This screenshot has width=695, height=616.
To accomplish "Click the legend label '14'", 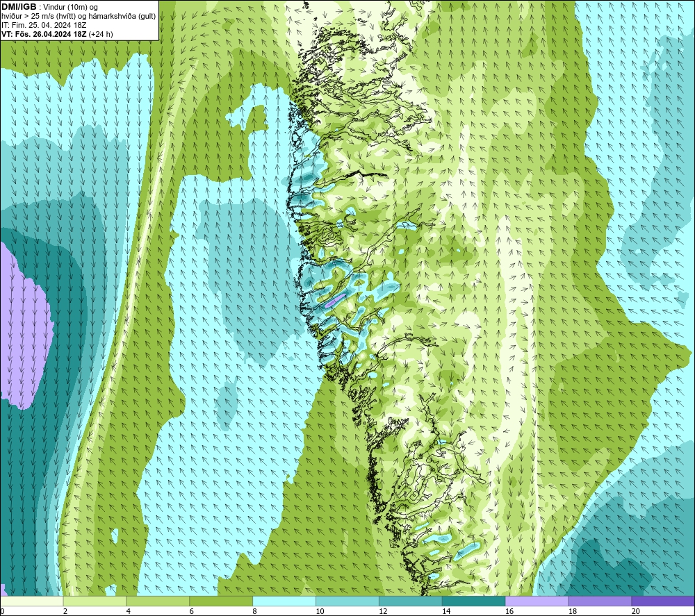I will pyautogui.click(x=446, y=612).
